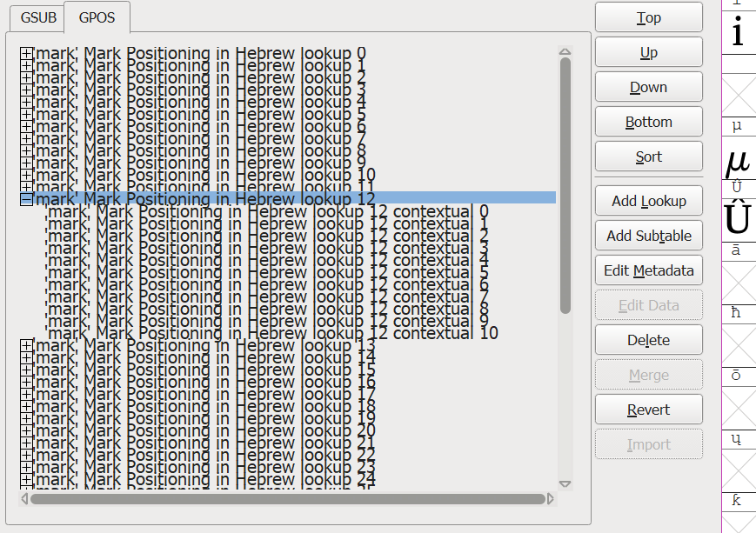Viewport: 756px width, 533px height.
Task: Expand Hebrew lookup 0 in the tree
Action: 26,53
